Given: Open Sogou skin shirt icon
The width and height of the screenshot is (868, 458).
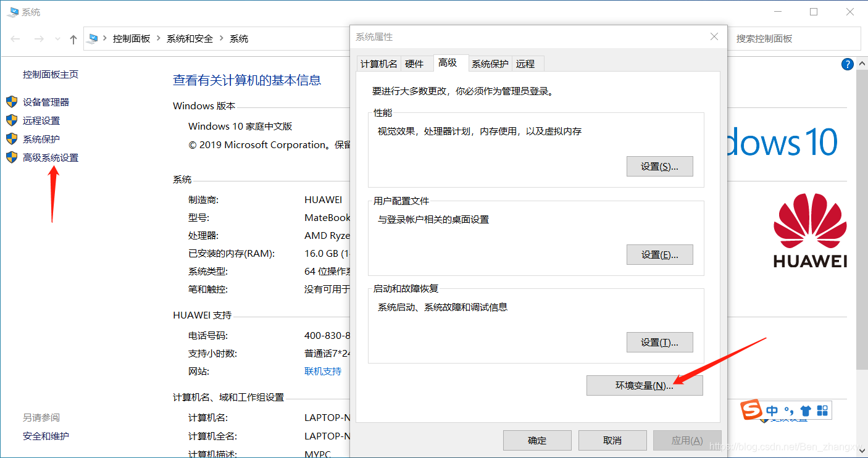Looking at the screenshot, I should [806, 410].
